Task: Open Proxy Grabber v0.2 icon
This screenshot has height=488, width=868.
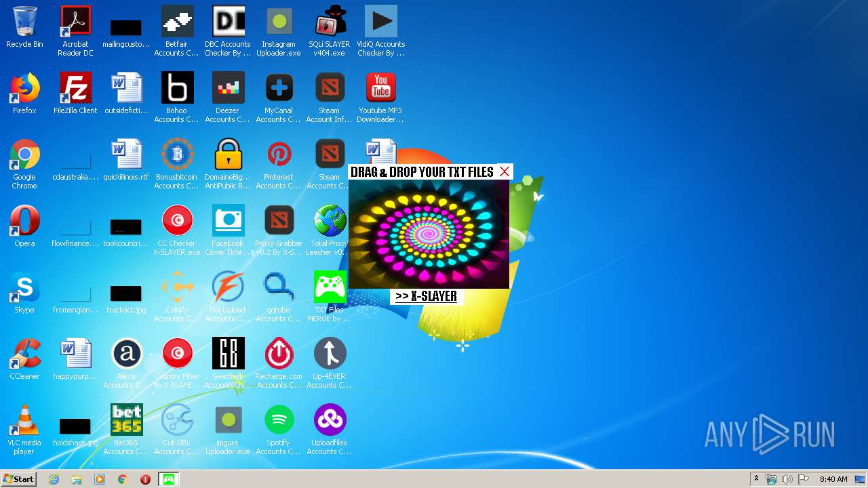Action: click(279, 222)
